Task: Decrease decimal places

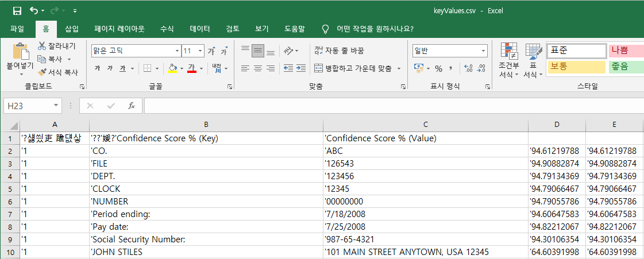Action: (482, 68)
